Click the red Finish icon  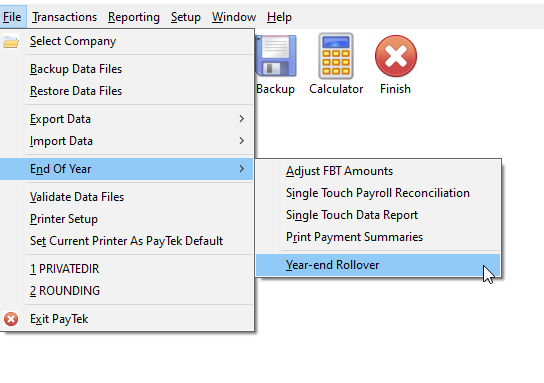click(396, 56)
